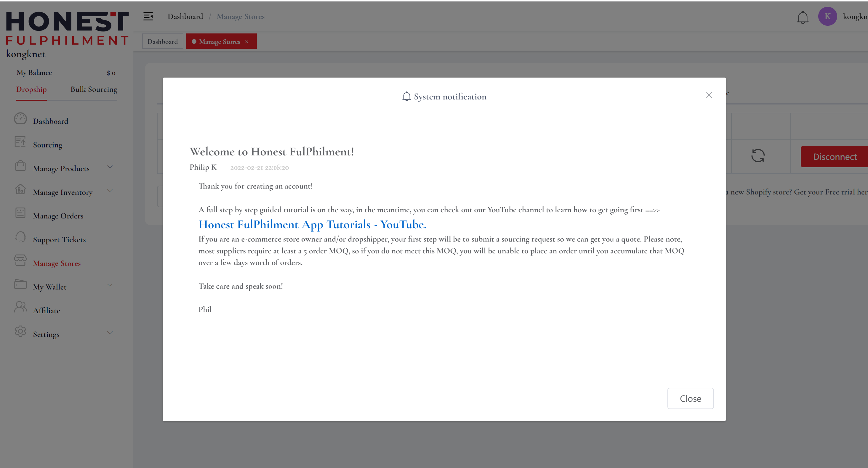868x468 pixels.
Task: Open notifications bell in top bar
Action: coord(802,17)
